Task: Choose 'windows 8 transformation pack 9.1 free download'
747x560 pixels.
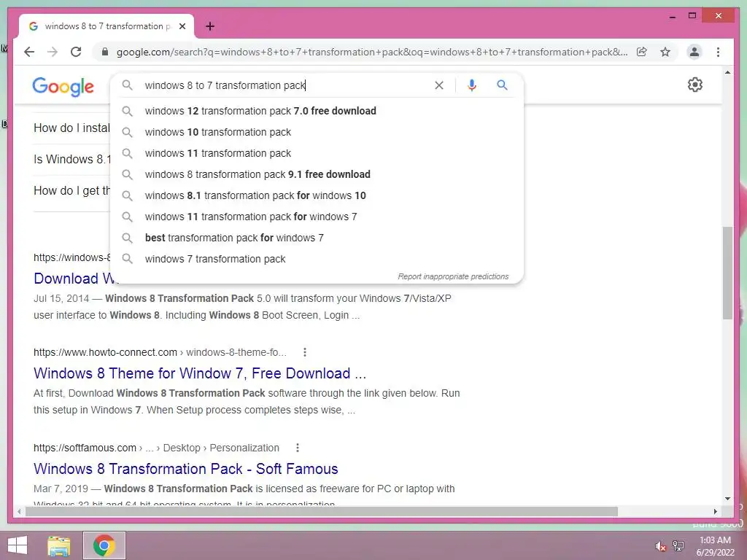Action: 317,174
